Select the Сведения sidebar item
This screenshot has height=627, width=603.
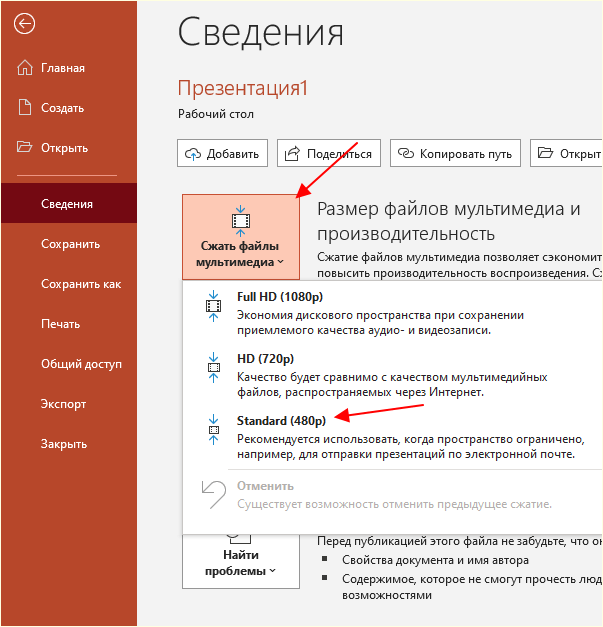coord(69,203)
